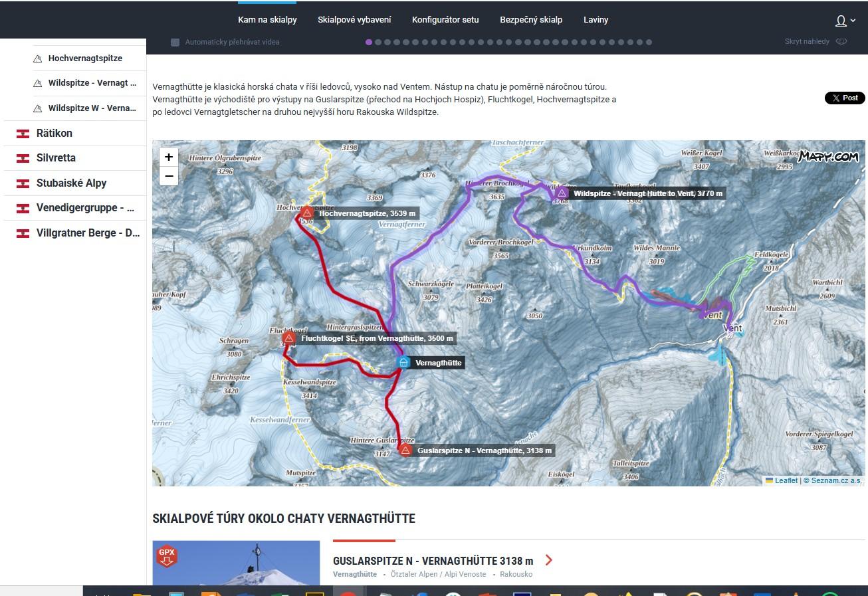Expand the Silvretta region in sidebar
This screenshot has height=596, width=868.
coord(56,158)
